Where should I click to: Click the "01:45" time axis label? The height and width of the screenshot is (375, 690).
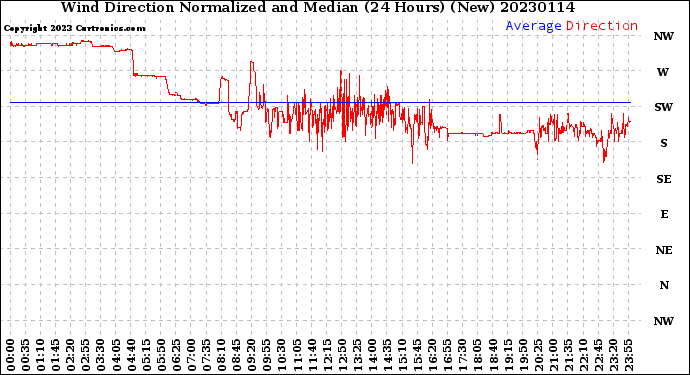(x=56, y=355)
